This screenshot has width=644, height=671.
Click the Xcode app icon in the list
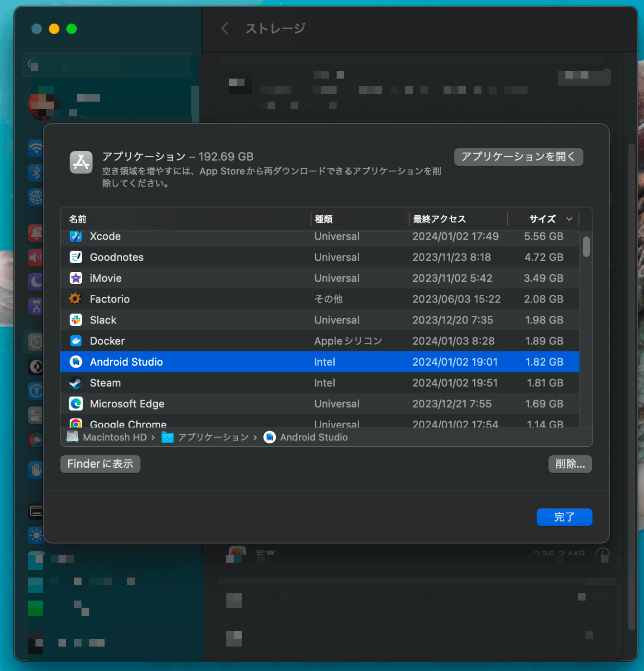(76, 236)
